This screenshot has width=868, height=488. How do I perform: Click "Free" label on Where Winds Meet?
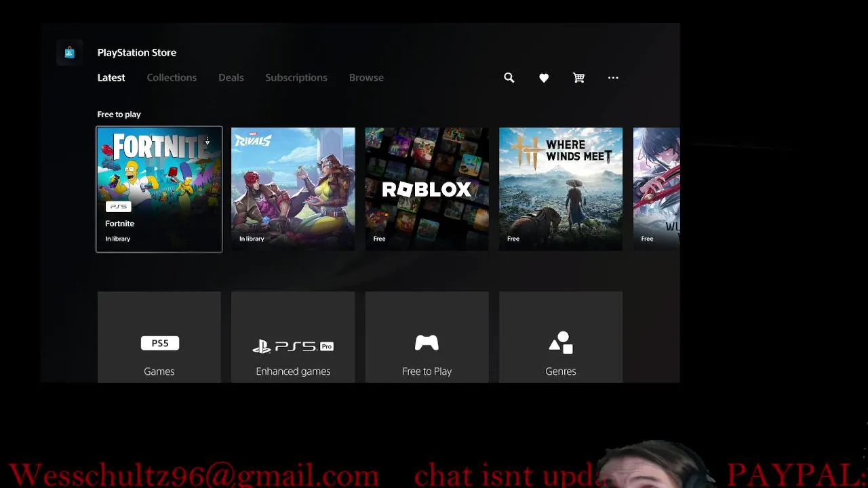513,239
